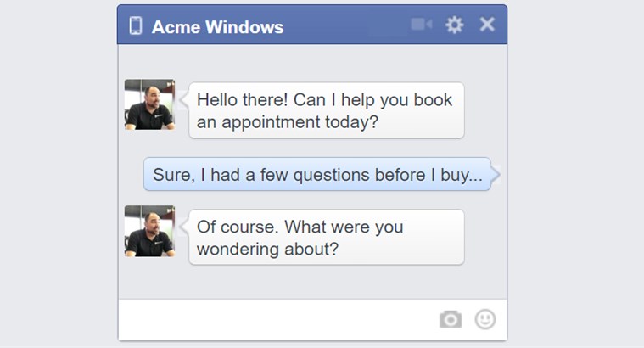Start a video call with Acme Windows

[x=421, y=25]
